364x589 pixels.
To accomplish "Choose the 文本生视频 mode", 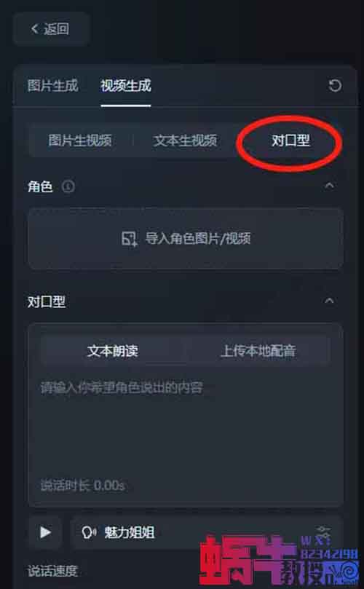I will (x=185, y=141).
